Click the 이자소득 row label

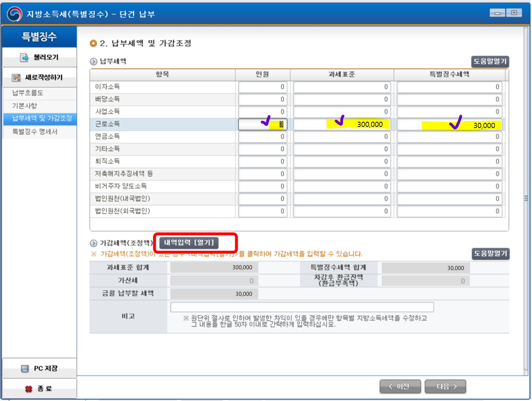[107, 87]
